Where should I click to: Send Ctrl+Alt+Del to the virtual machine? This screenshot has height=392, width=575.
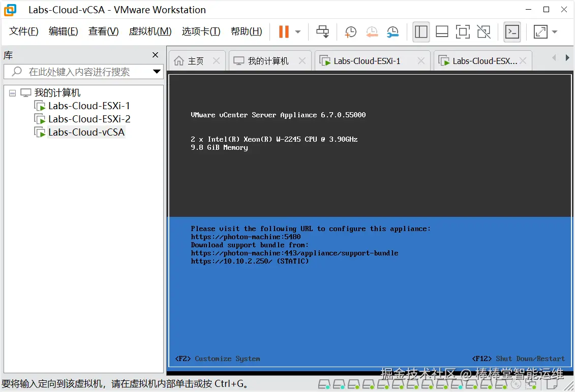tap(323, 31)
